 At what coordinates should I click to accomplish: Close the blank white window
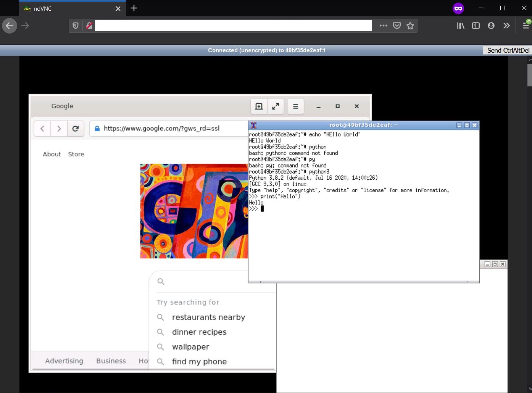(503, 264)
